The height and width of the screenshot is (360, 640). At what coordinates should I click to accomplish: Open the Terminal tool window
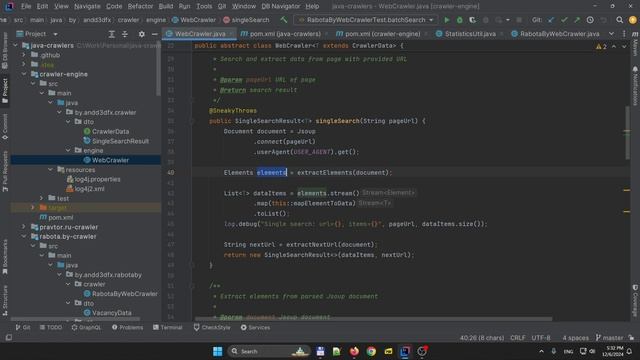click(167, 327)
